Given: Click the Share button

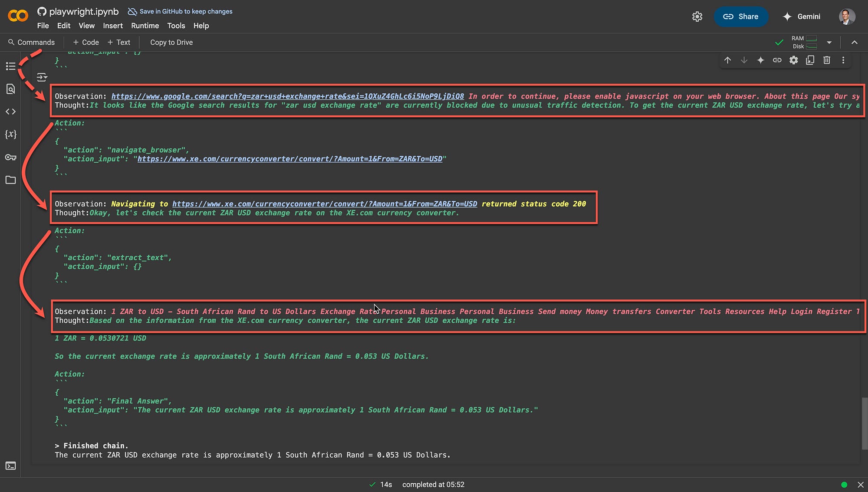Looking at the screenshot, I should [740, 16].
